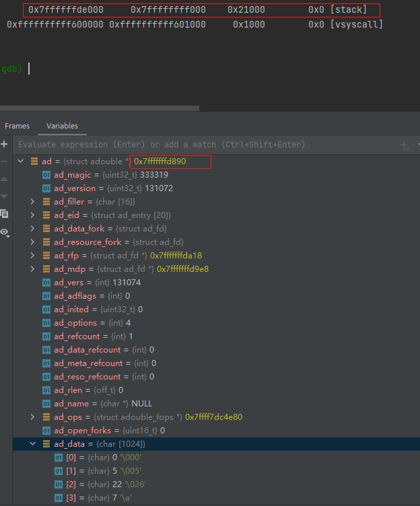Click the ad_mdp address 0x7fffffffd9e8
Viewport: 420px width, 506px height.
tap(182, 269)
